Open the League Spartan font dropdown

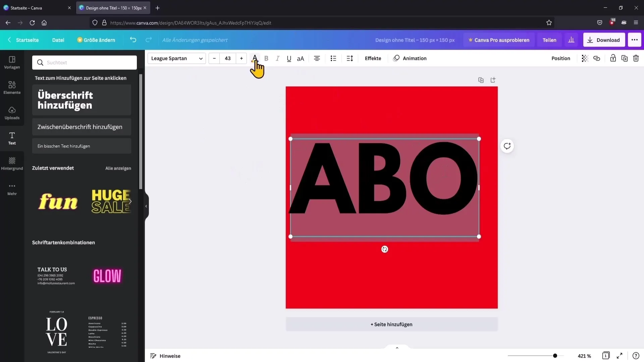[x=177, y=58]
